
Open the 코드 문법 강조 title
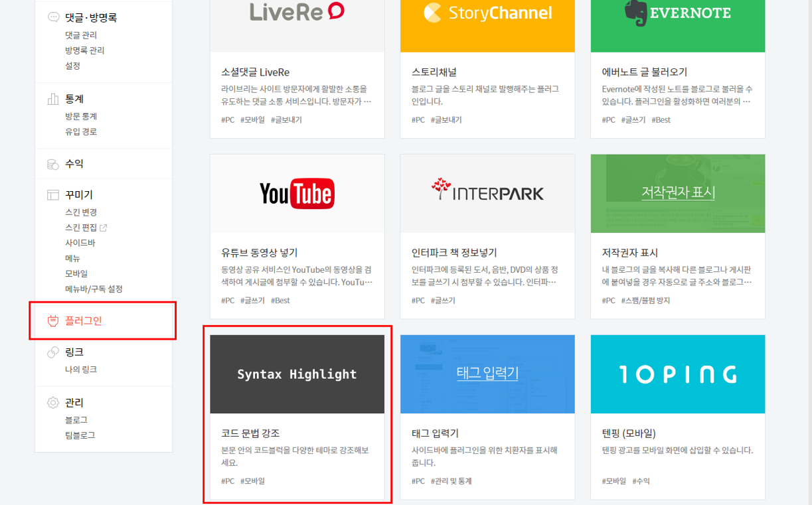pos(250,433)
